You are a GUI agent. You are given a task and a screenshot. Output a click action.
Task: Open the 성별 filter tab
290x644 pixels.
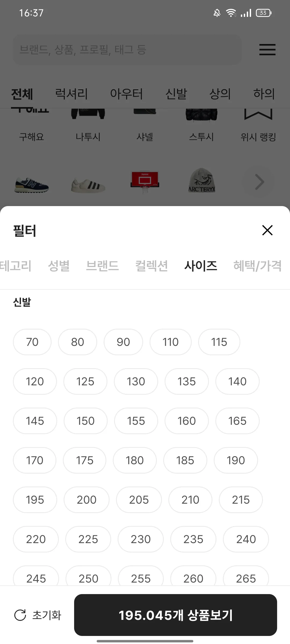(x=59, y=266)
